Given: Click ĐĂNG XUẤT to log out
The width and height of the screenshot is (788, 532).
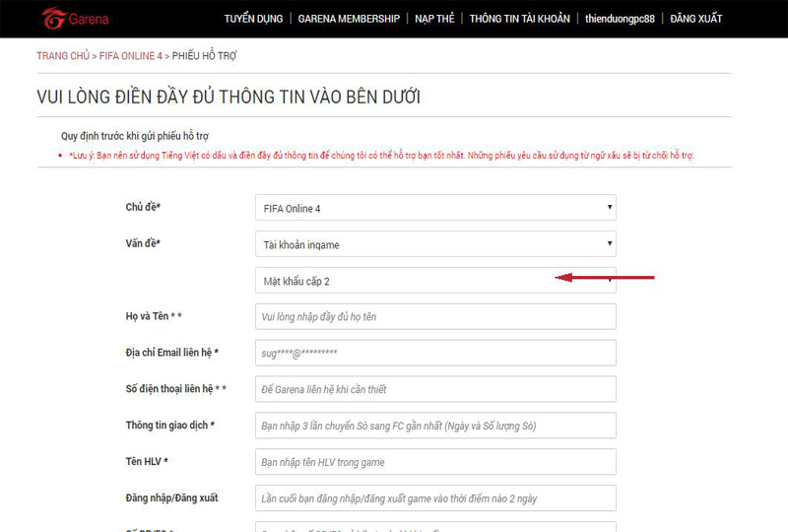Looking at the screenshot, I should pos(696,19).
